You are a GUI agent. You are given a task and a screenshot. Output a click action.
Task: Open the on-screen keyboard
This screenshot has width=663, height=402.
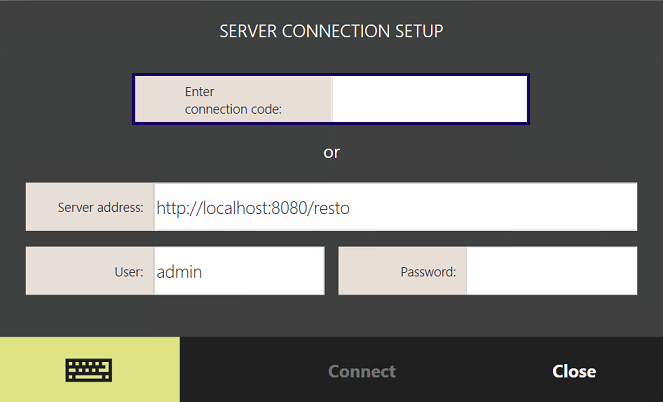click(x=89, y=370)
